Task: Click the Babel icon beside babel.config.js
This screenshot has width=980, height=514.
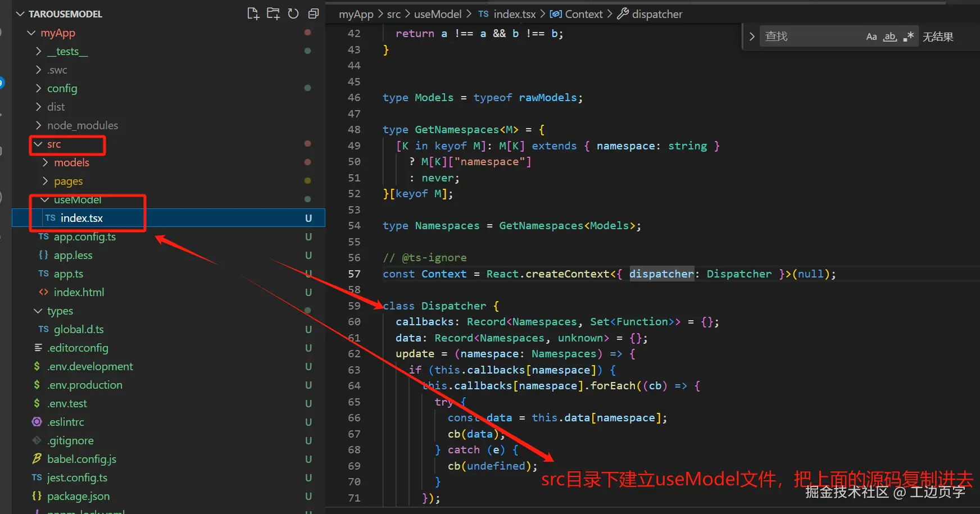Action: coord(37,459)
